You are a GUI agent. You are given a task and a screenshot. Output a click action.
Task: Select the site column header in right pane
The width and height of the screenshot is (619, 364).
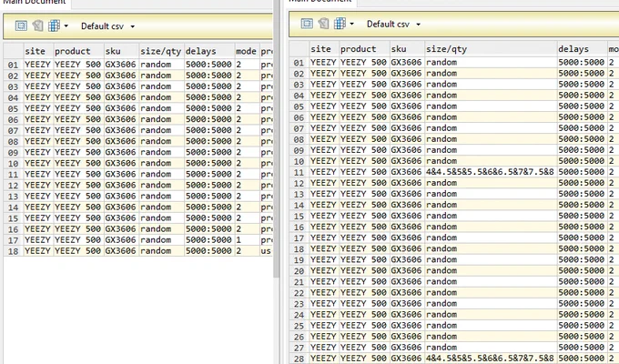tap(324, 49)
